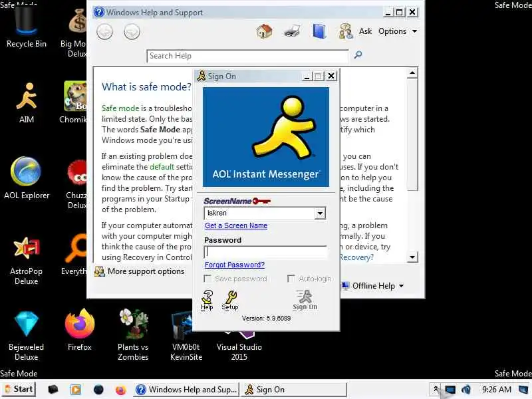
Task: Switch to the Sign On taskbar button
Action: click(x=294, y=390)
